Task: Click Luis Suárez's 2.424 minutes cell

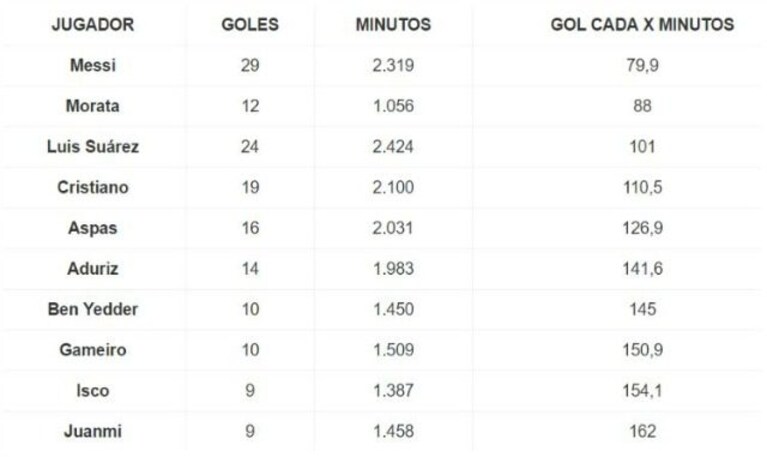Action: (393, 146)
